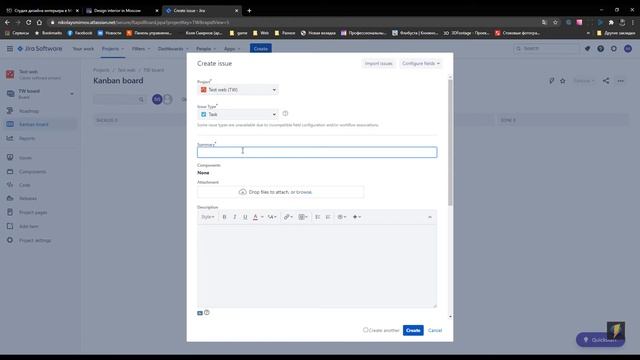Open the plus insert-more dropdown
640x360 pixels.
pyautogui.click(x=357, y=217)
